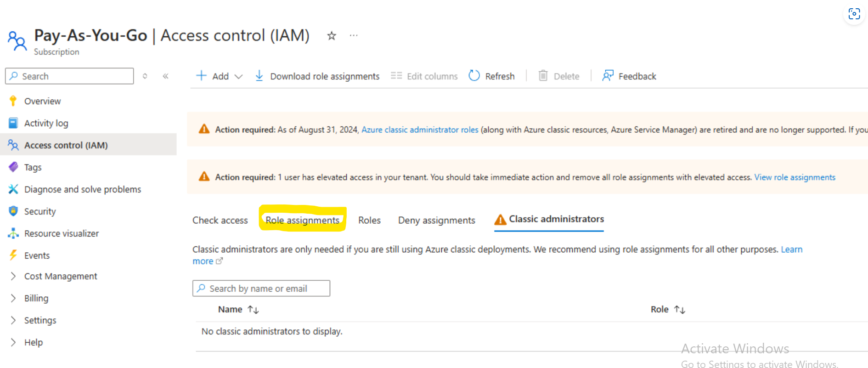Open the Add dropdown chevron

click(x=238, y=77)
